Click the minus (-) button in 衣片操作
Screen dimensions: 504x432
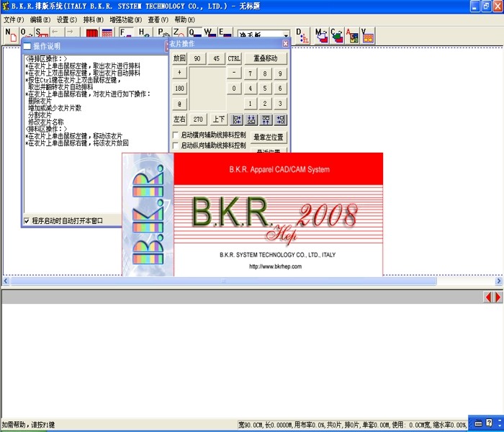click(234, 73)
